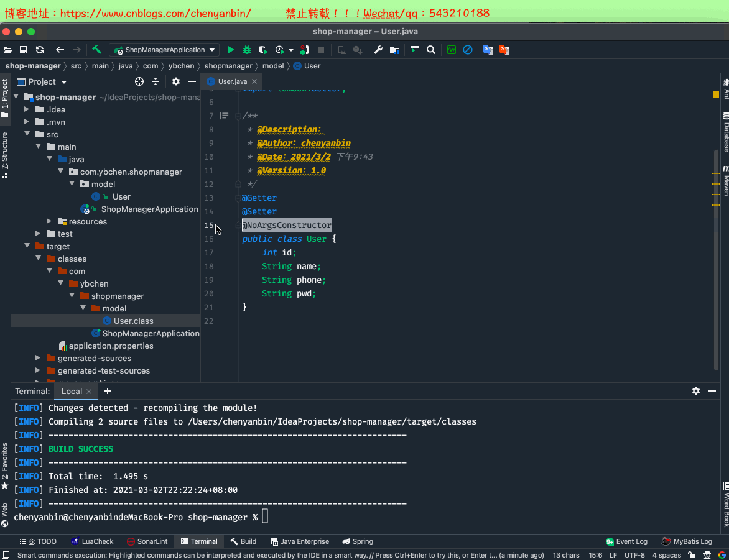Switch to the Build tool window tab

243,541
